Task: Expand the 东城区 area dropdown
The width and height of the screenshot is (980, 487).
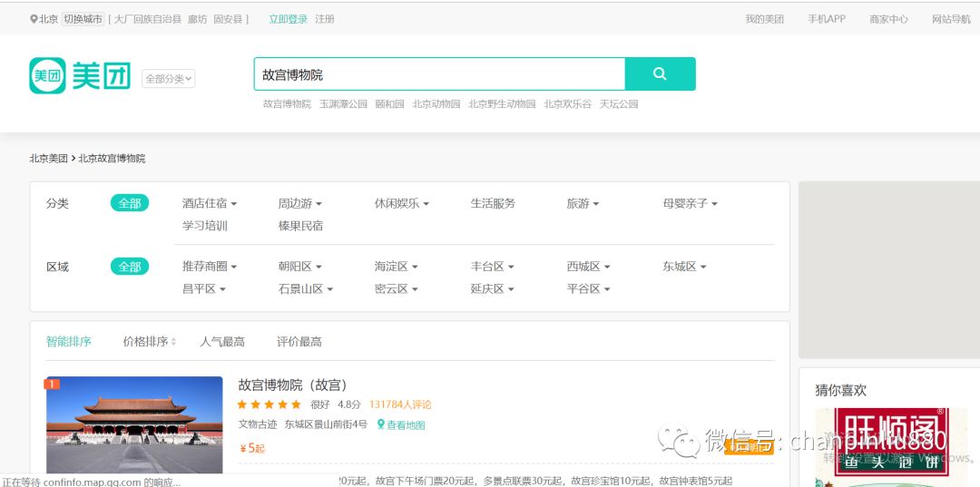Action: pyautogui.click(x=685, y=267)
